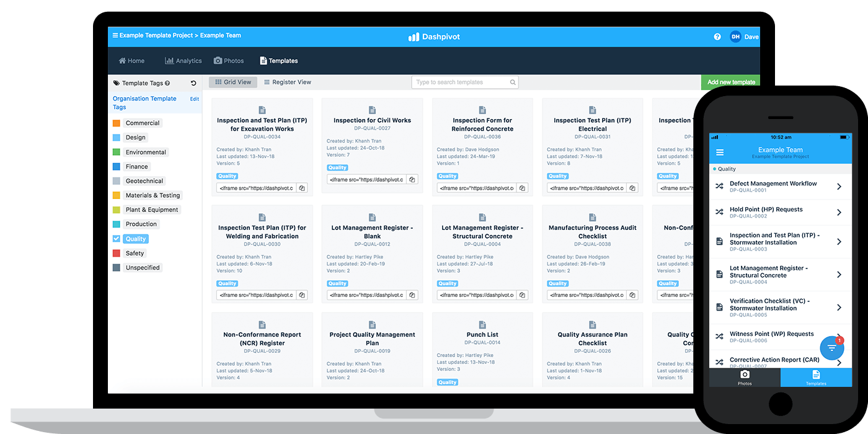Expand Hold Point Requests chevron on phone

click(839, 212)
